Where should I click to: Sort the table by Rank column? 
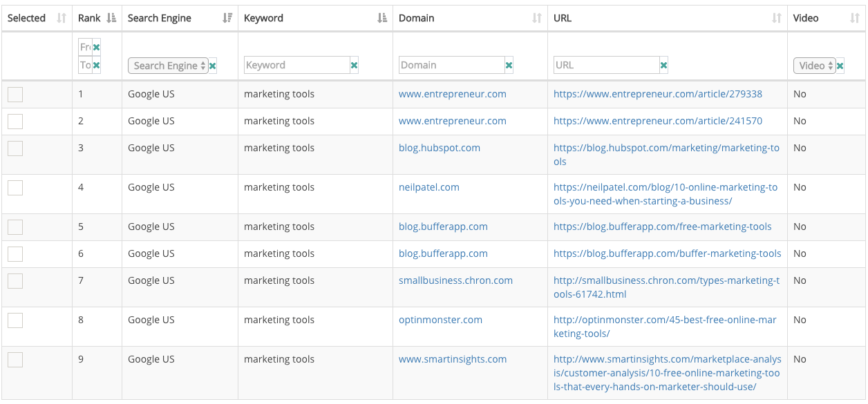click(x=112, y=19)
